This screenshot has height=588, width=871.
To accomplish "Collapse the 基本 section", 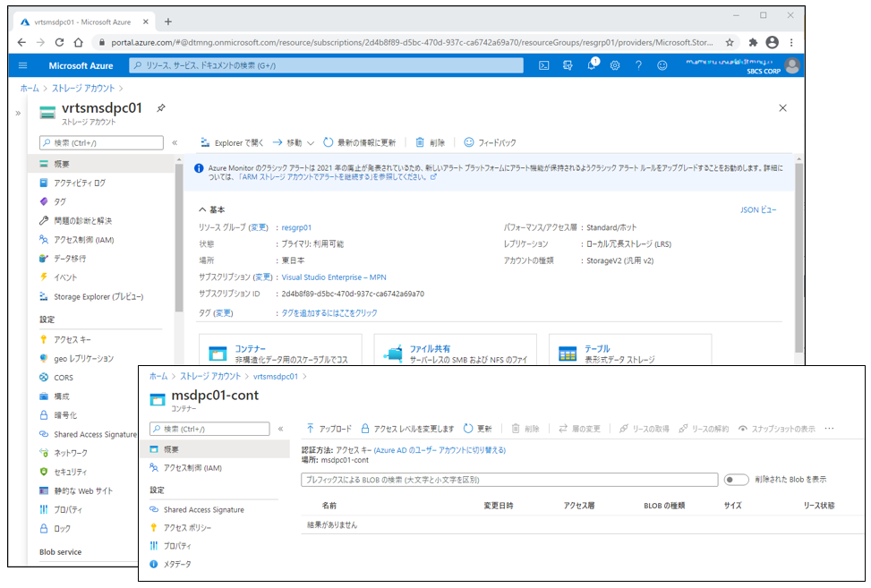I will pyautogui.click(x=211, y=209).
